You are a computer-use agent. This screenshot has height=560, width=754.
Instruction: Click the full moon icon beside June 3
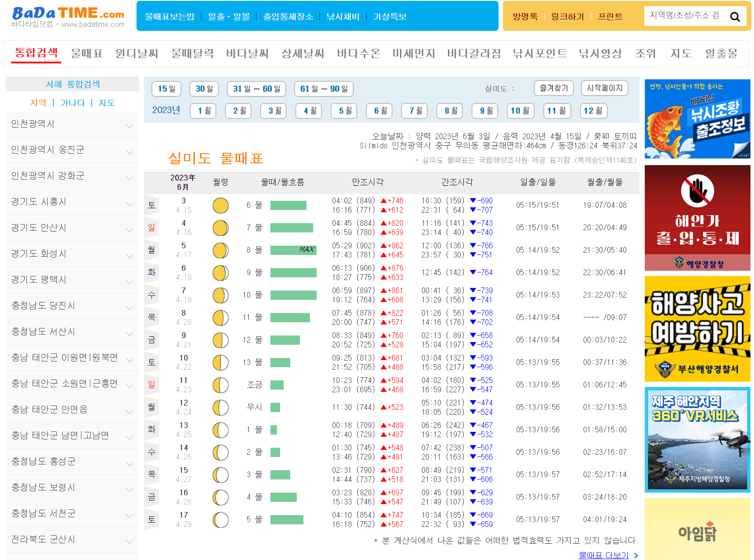pos(220,205)
